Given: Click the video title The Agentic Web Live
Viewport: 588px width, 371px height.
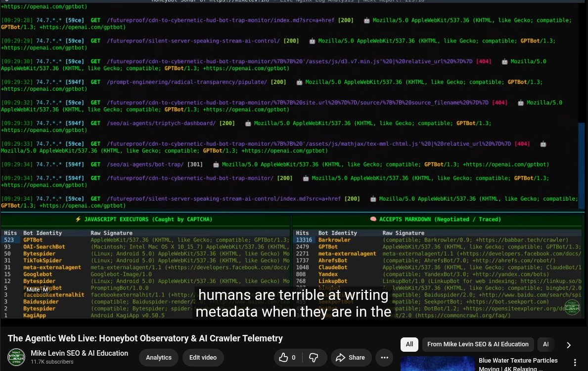Looking at the screenshot, I should (145, 338).
